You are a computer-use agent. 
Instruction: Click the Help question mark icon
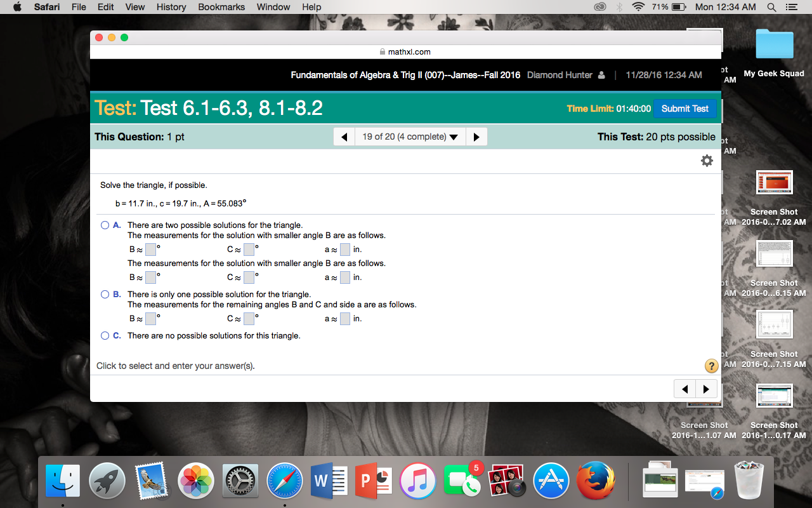click(711, 366)
